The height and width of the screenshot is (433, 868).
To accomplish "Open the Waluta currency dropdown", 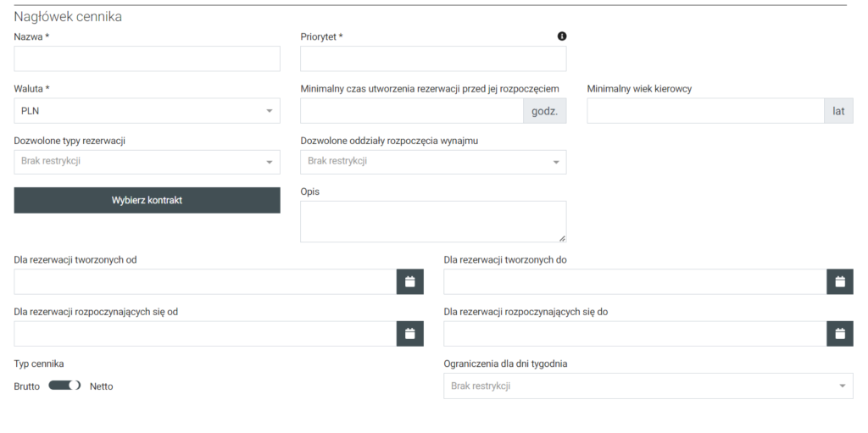I will 147,111.
